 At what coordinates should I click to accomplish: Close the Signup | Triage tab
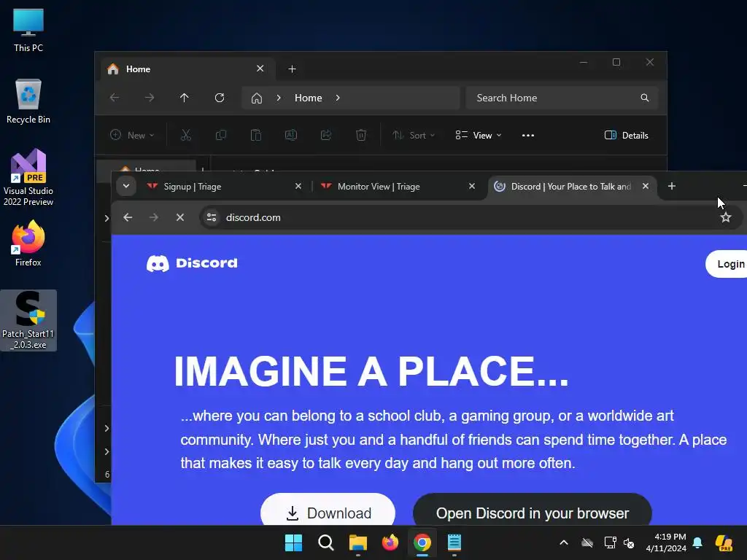click(298, 186)
